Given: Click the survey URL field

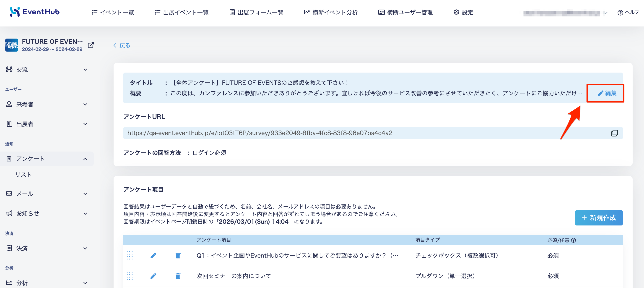Looking at the screenshot, I should [373, 133].
